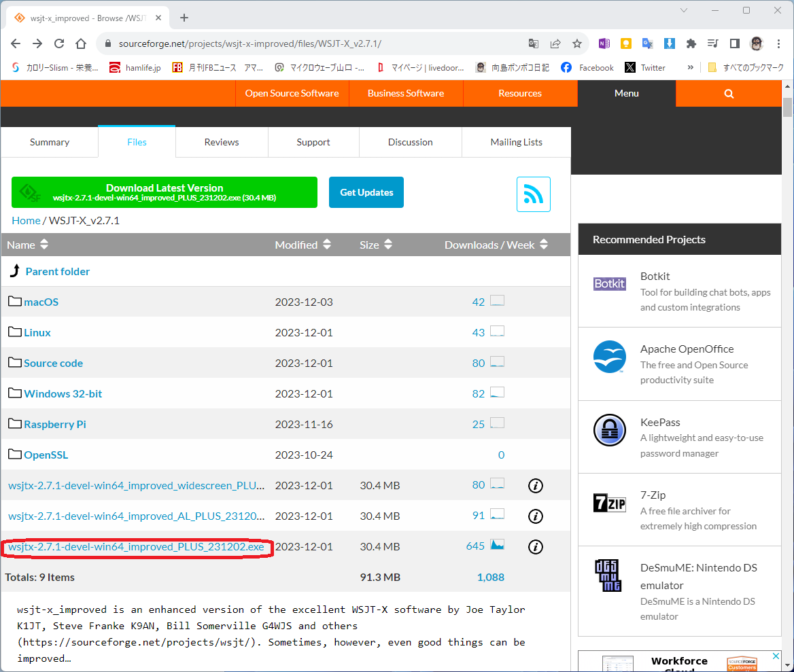Click the share page icon in address bar

coord(555,43)
